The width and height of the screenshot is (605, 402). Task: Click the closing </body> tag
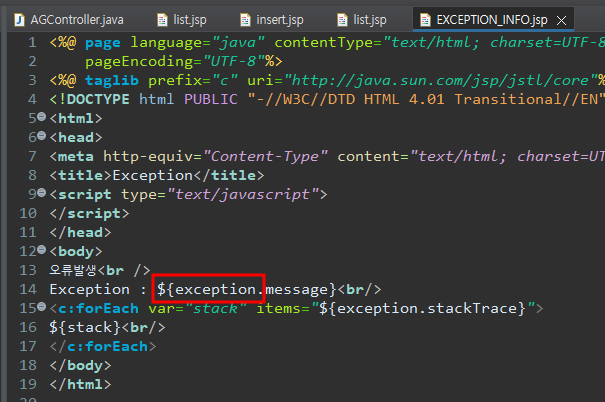pos(80,365)
